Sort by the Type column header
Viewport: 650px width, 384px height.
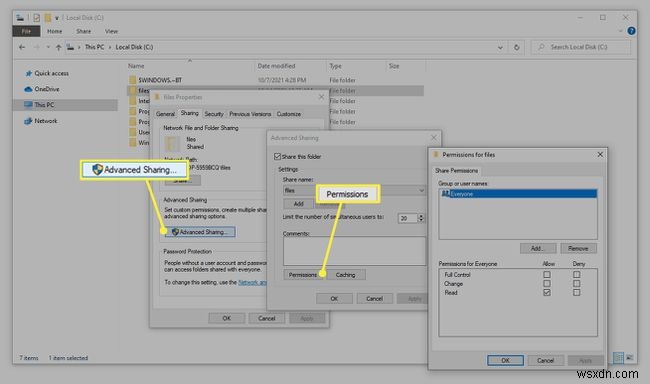click(335, 66)
